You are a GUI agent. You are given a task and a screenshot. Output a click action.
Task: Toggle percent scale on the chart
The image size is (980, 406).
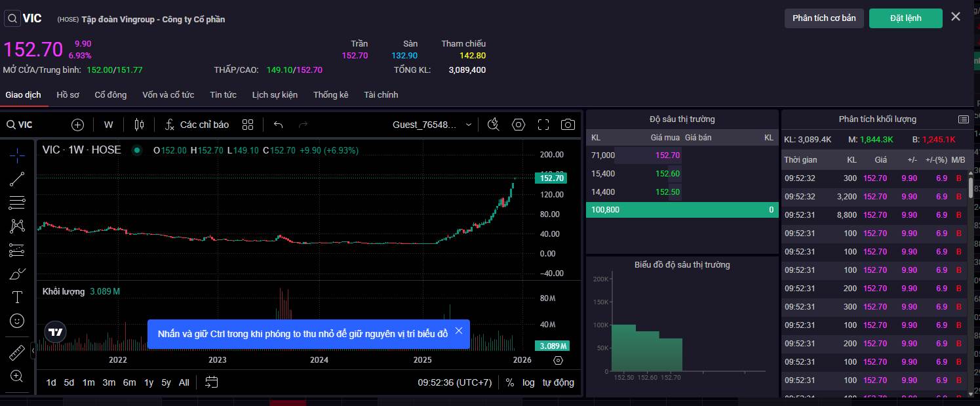tap(509, 382)
